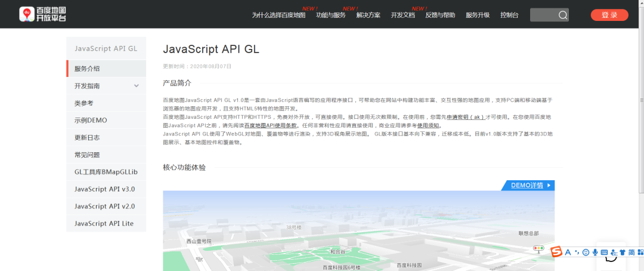Click the JavaScript API GL sidebar header
Viewport: 644px width, 271px height.
click(106, 48)
